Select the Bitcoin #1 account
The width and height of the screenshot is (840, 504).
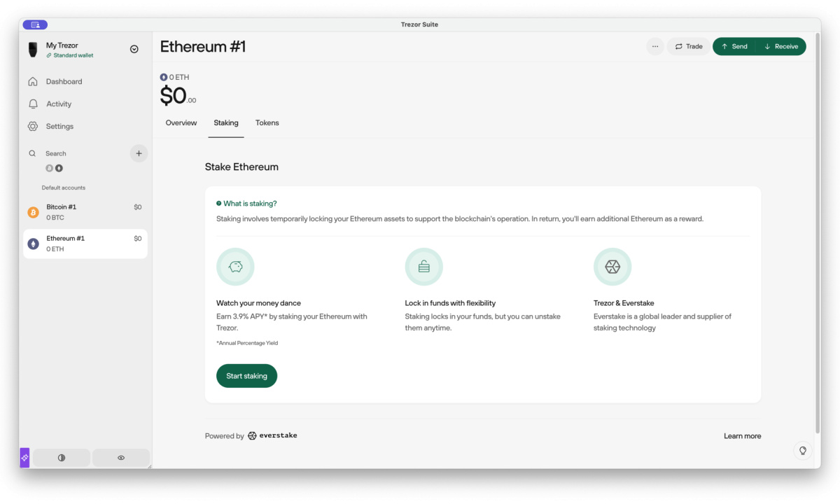[x=85, y=212]
